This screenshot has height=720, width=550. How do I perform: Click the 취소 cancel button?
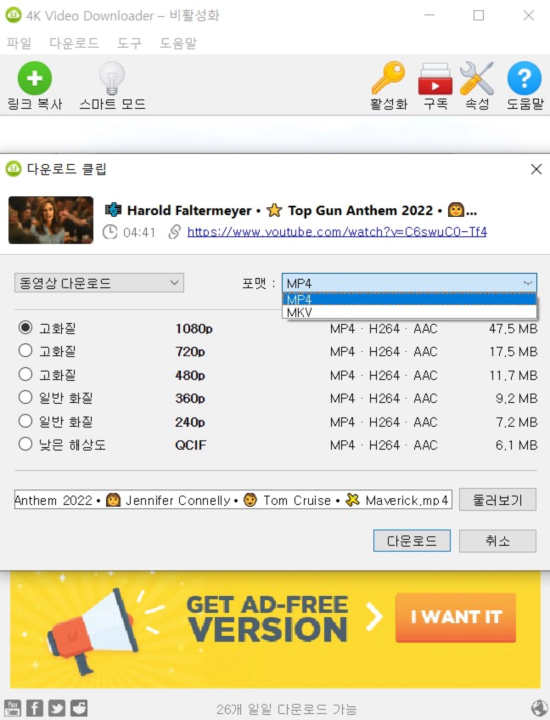coord(498,541)
